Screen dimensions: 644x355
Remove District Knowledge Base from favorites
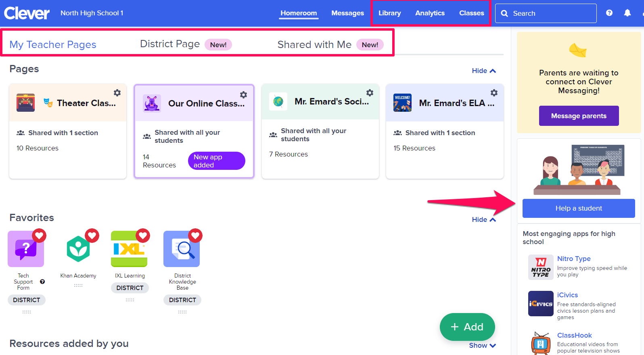(195, 235)
